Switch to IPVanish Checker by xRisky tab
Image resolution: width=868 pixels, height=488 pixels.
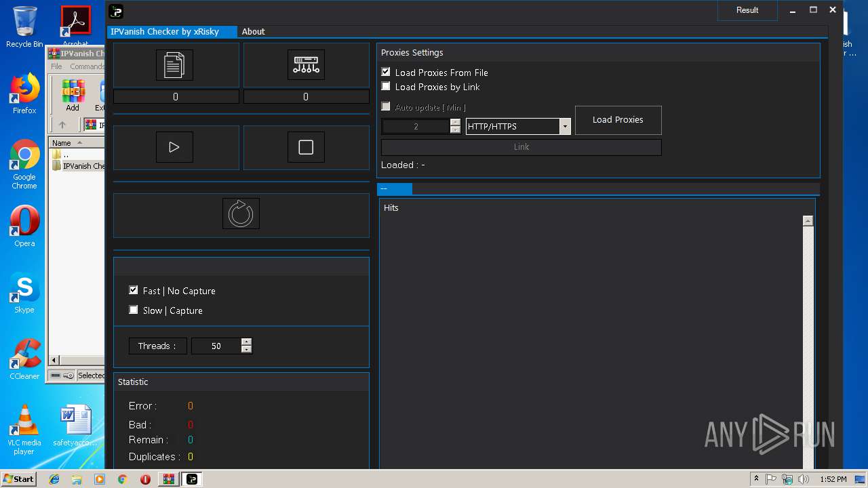click(x=172, y=32)
